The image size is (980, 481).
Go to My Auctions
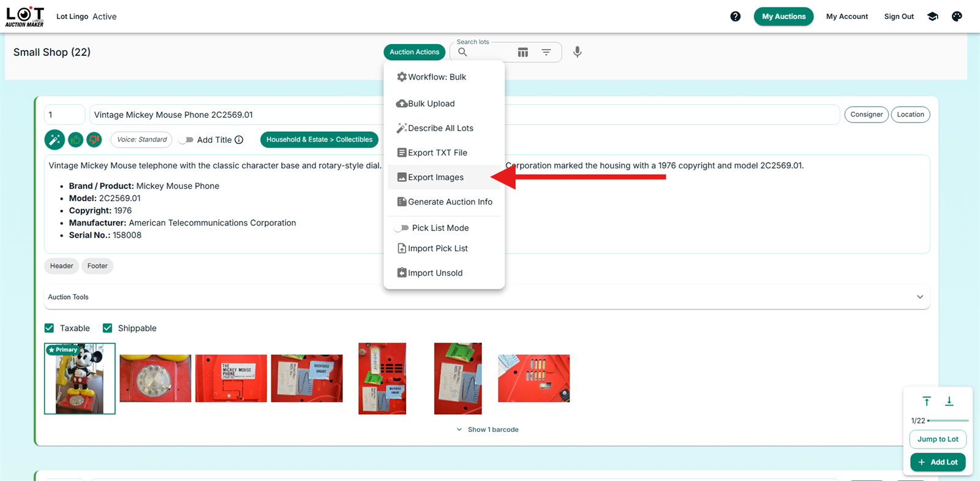point(783,17)
